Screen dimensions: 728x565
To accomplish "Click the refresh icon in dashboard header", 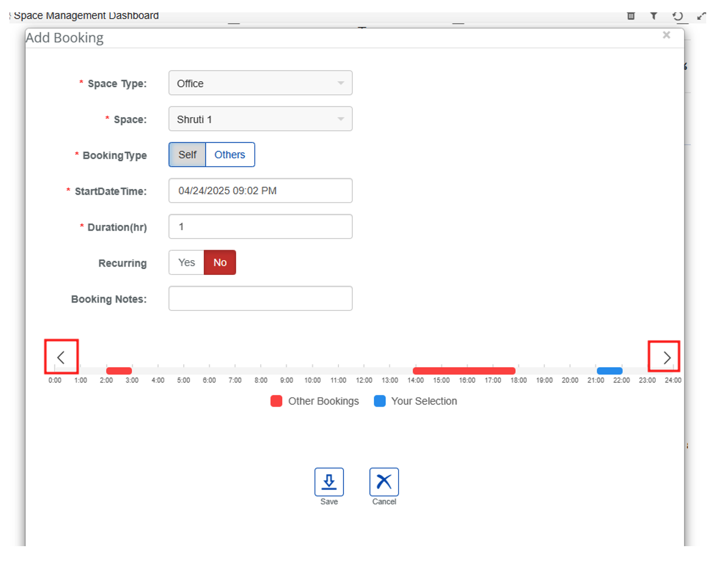I will coord(678,16).
